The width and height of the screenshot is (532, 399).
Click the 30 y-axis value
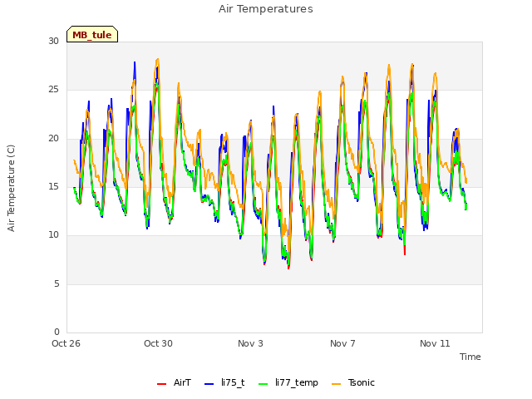coord(53,41)
